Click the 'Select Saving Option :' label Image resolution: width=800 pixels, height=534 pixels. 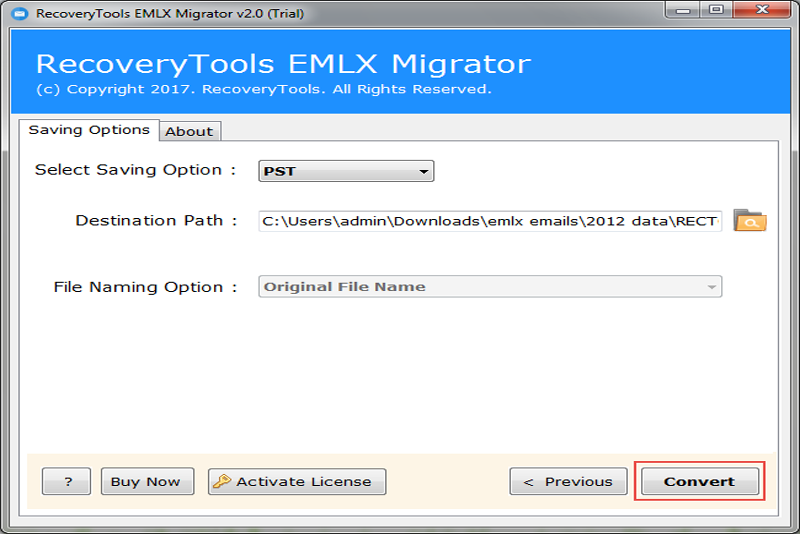pos(135,170)
